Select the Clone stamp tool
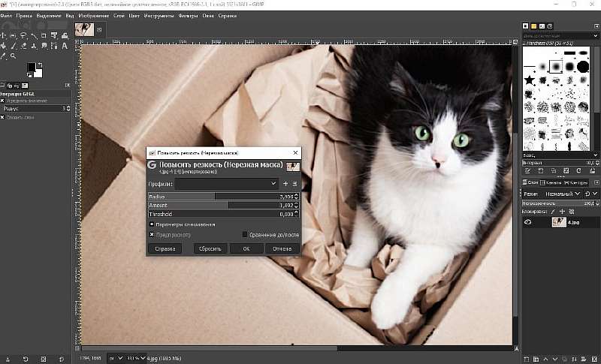This screenshot has width=601, height=364. pos(34,46)
